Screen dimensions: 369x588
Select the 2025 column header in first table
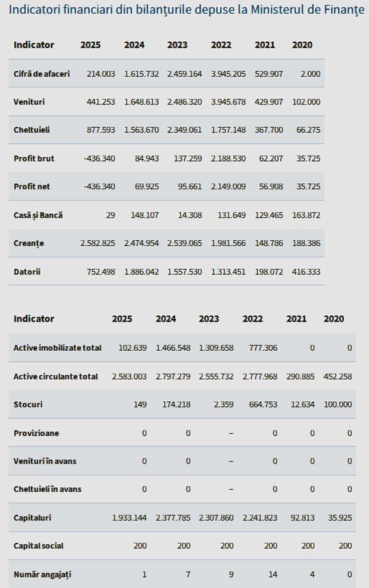[90, 45]
